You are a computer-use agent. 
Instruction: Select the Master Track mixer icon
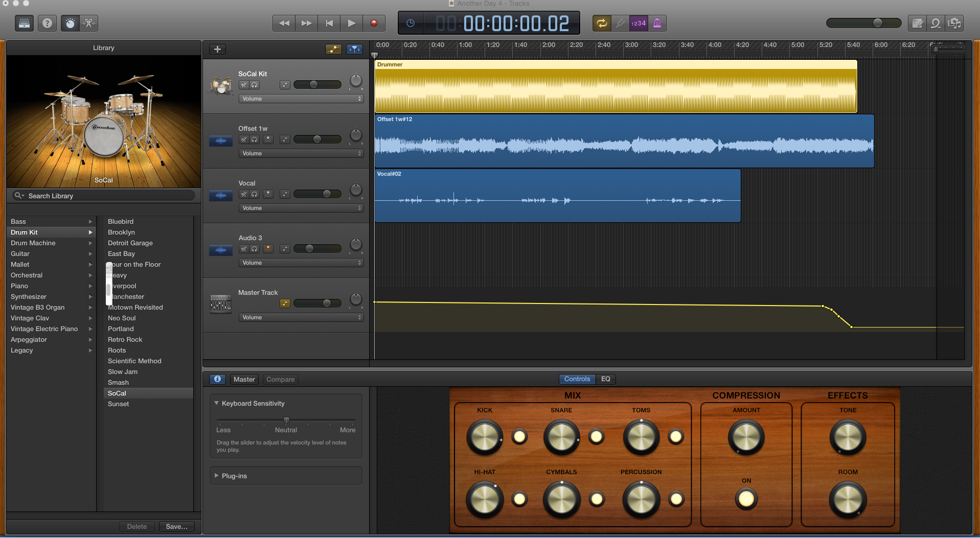[x=220, y=304]
